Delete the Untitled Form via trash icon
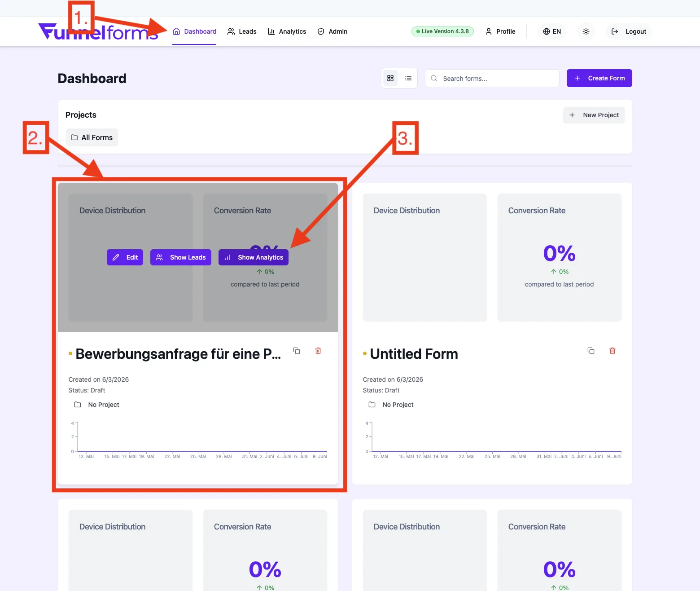The width and height of the screenshot is (700, 591). (x=612, y=351)
